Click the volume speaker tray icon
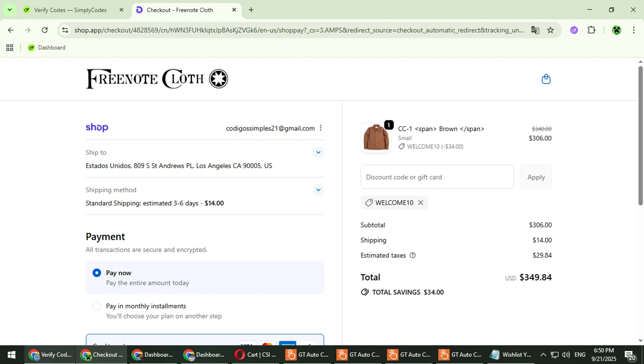This screenshot has height=364, width=644. [x=566, y=355]
